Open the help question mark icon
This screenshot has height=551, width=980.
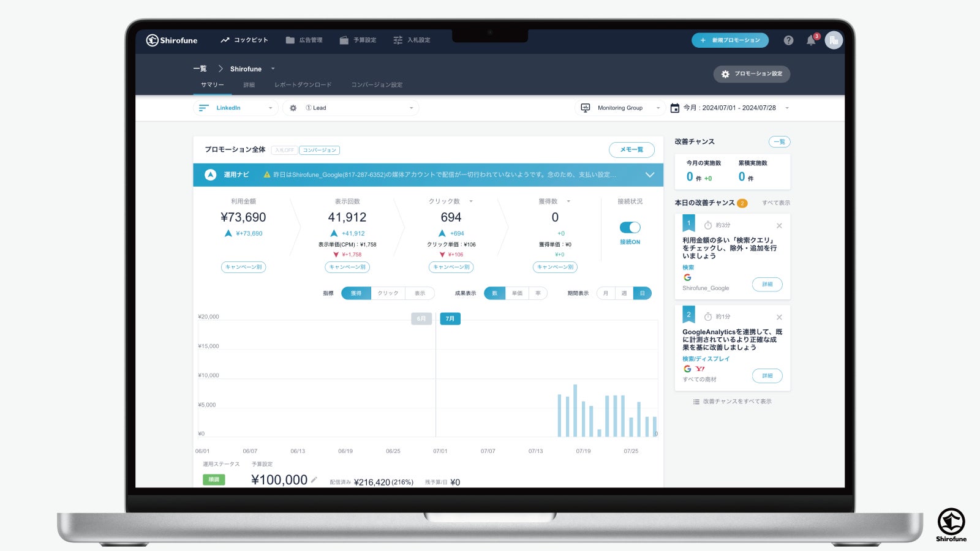pyautogui.click(x=788, y=40)
